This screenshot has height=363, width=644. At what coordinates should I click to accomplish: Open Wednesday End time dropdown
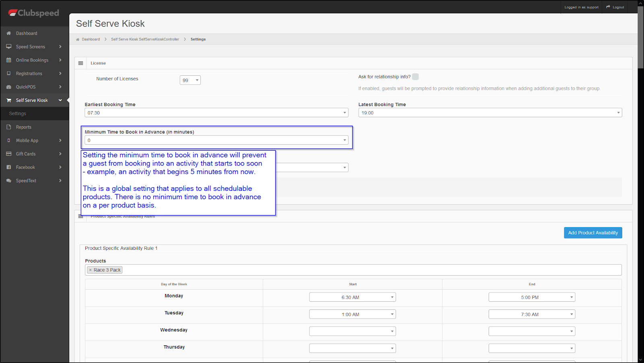(532, 331)
